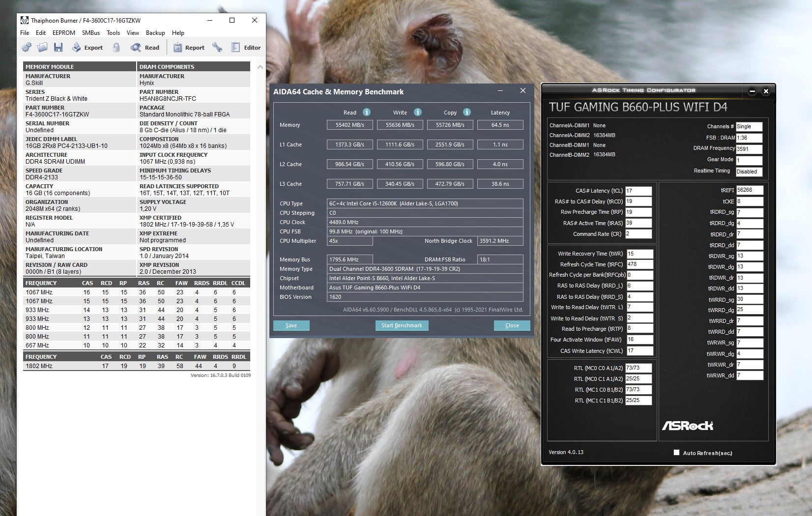This screenshot has width=812, height=516.
Task: Click the Row Precharge Time (tRP) field
Action: pos(638,212)
